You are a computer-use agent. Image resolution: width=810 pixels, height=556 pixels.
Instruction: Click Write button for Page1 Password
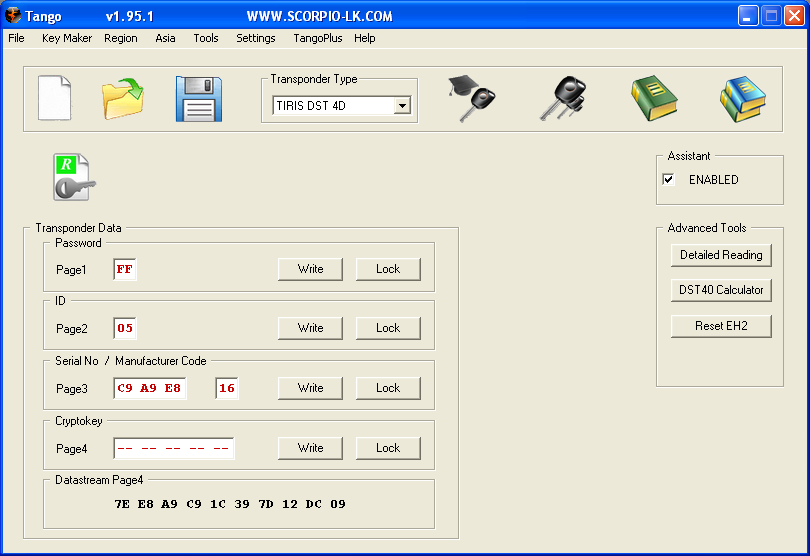310,269
